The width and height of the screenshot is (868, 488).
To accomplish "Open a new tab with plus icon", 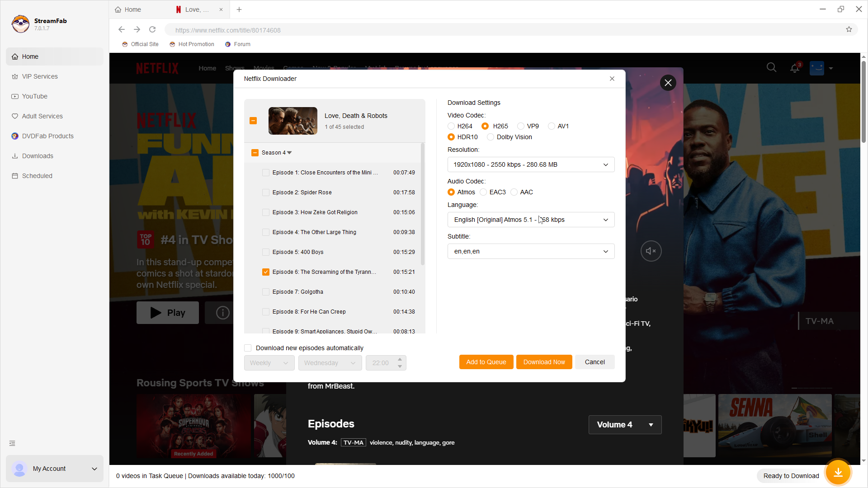I will (239, 9).
